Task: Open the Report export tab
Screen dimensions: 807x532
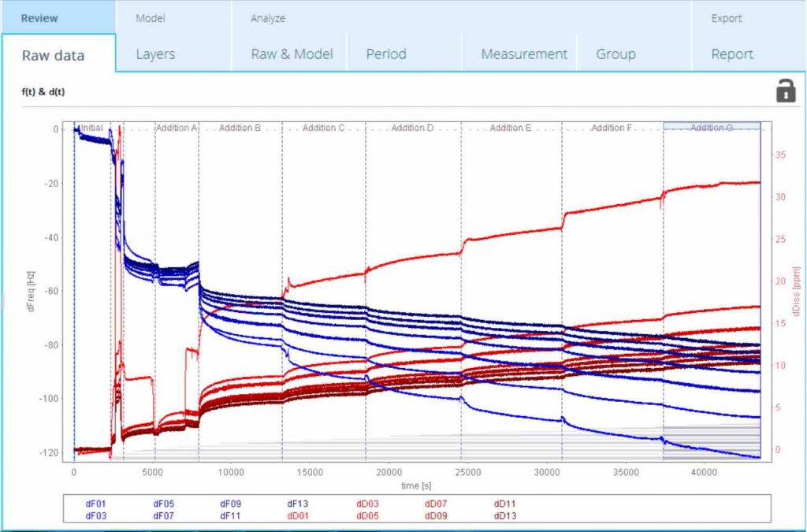Action: (x=732, y=54)
